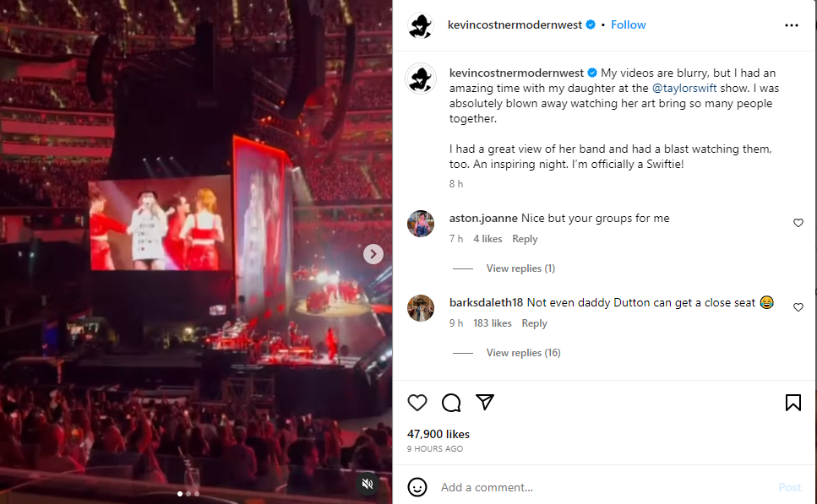Open barksdaleth18's profile avatar
The image size is (817, 504).
[x=421, y=308]
